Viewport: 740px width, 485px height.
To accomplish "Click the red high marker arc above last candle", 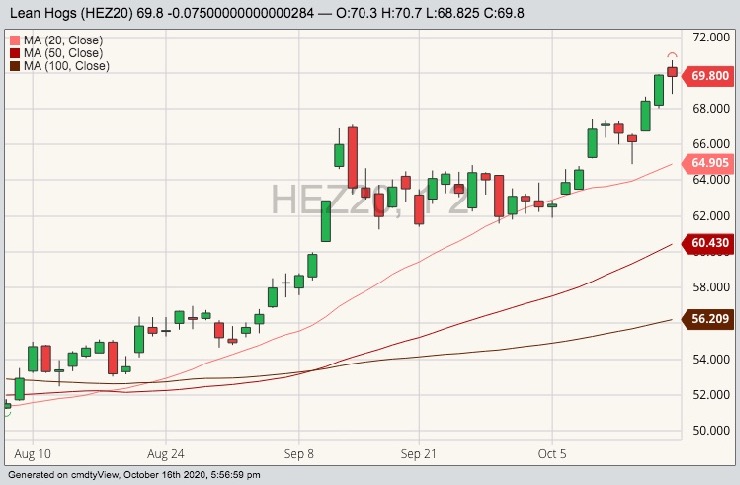I will pos(673,54).
